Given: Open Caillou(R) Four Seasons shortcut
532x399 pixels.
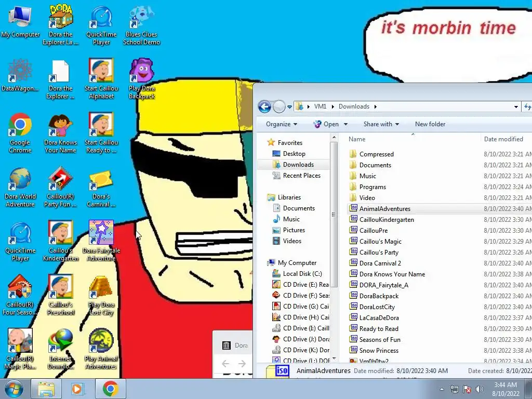Looking at the screenshot, I should click(x=20, y=295).
